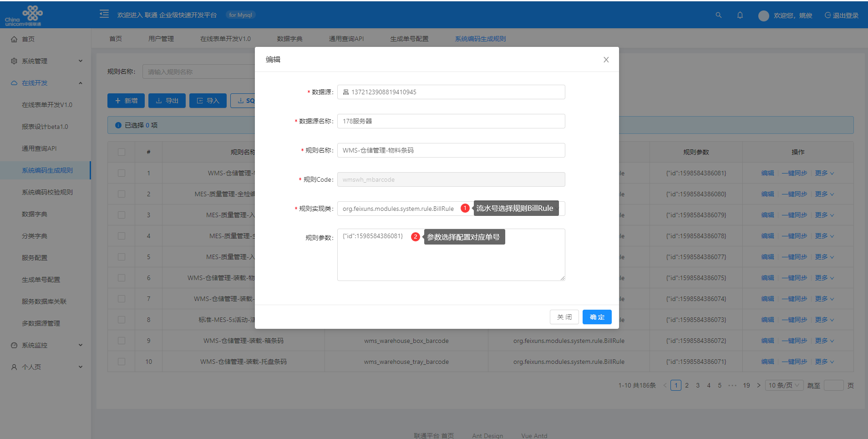Image resolution: width=868 pixels, height=439 pixels.
Task: Check the checkbox for row 2
Action: [122, 194]
